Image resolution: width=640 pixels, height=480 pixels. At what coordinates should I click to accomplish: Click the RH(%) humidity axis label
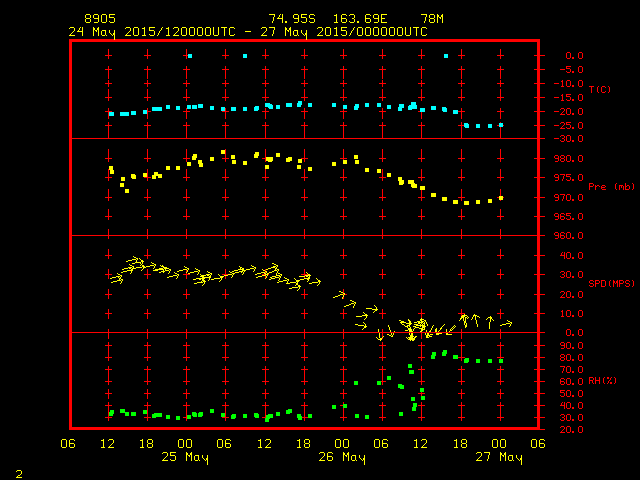tap(602, 381)
